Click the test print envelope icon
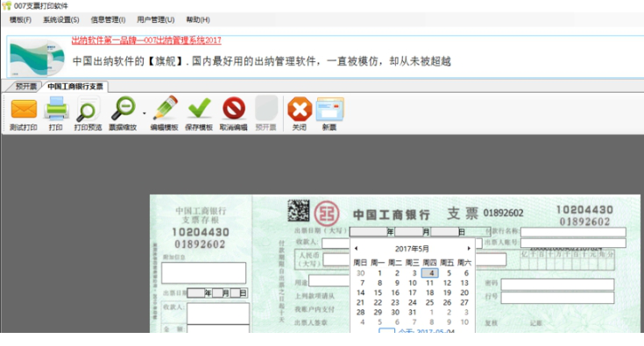644x346 pixels. click(24, 109)
